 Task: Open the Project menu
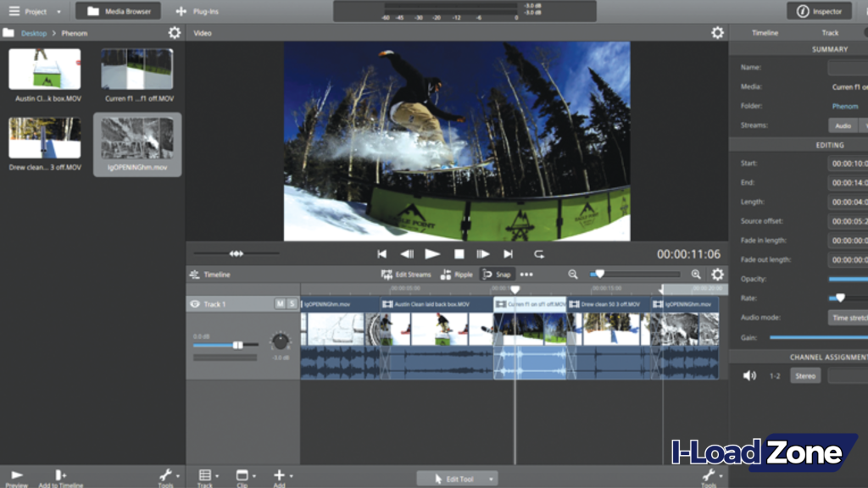[x=34, y=11]
